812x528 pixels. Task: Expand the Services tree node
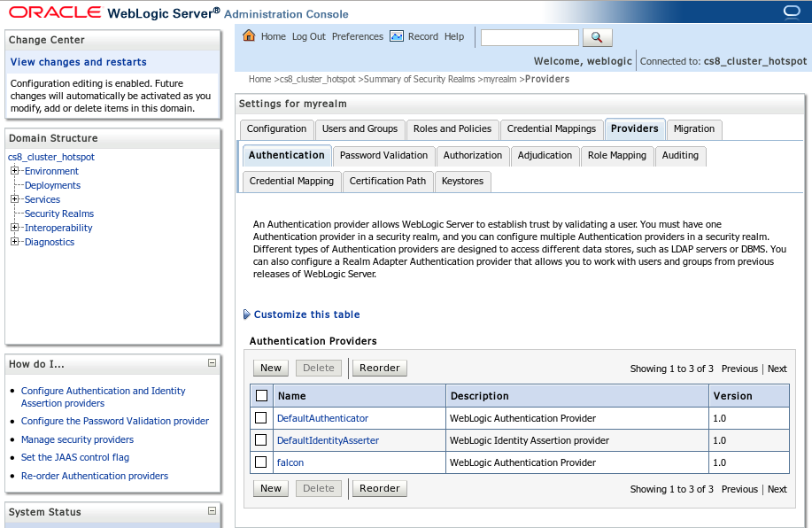[x=14, y=199]
